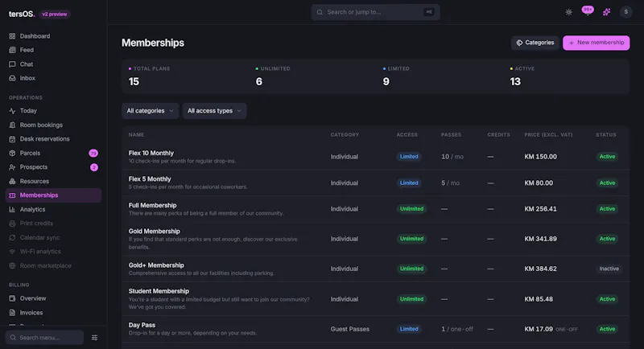This screenshot has height=349, width=644.
Task: Click Day Pass plan name
Action: pyautogui.click(x=142, y=325)
